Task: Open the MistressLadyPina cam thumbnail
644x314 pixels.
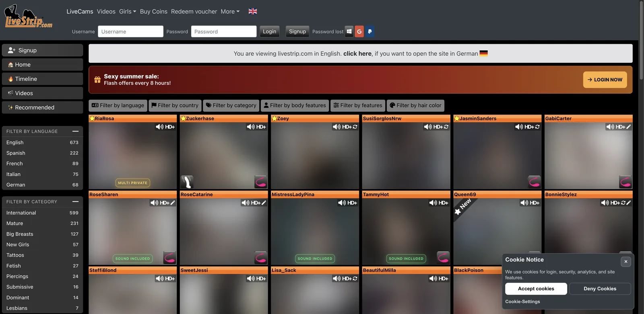Action: 315,231
